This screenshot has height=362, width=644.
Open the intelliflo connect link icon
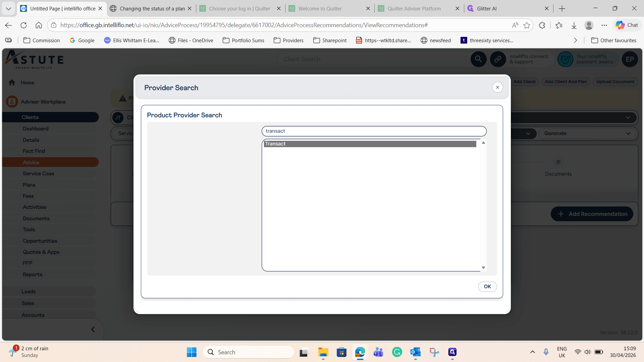tap(498, 59)
